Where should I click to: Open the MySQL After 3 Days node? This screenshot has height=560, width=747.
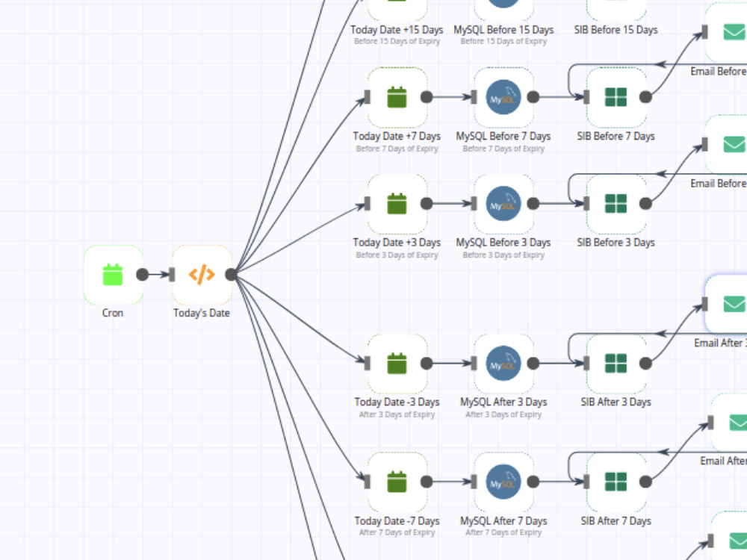tap(503, 364)
